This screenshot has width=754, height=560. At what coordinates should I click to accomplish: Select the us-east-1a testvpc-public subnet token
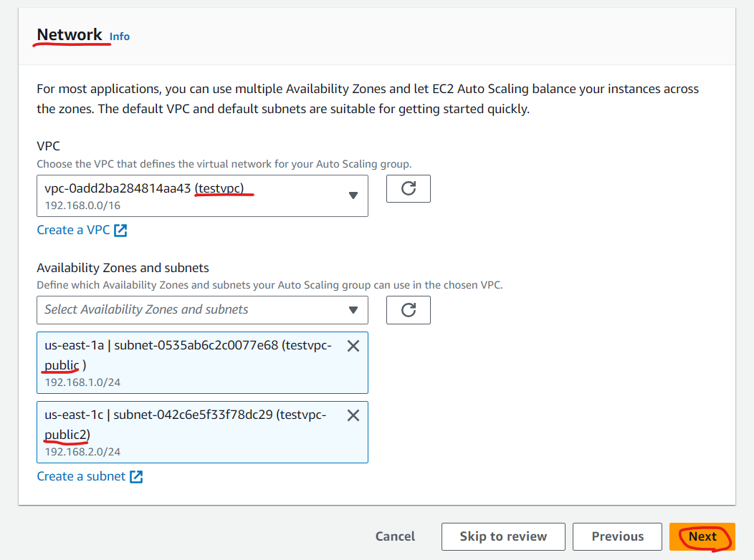pos(202,362)
